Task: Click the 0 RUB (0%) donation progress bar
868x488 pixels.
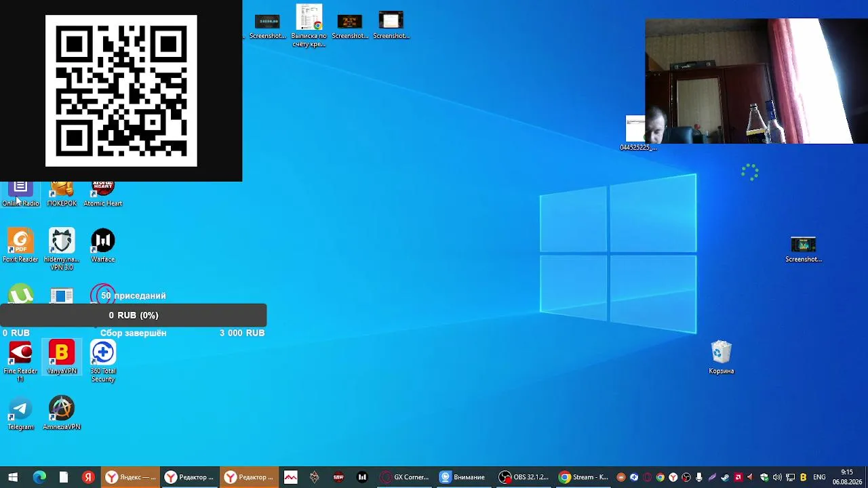Action: [134, 315]
